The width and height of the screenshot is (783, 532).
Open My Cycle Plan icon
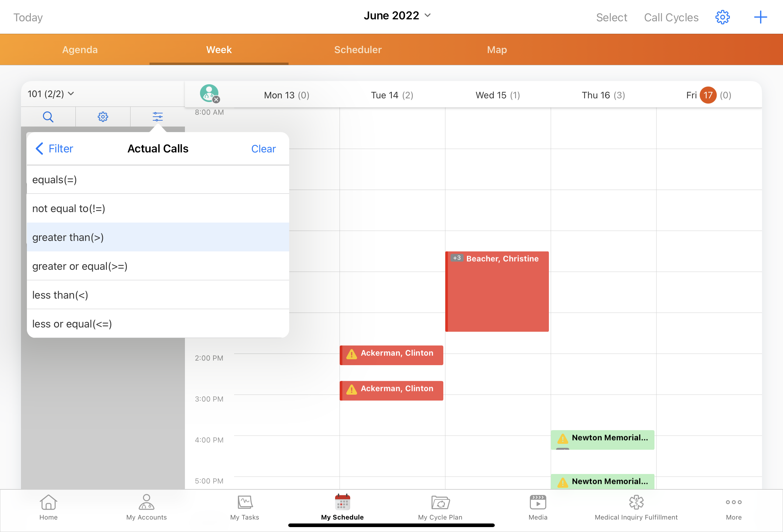click(440, 507)
